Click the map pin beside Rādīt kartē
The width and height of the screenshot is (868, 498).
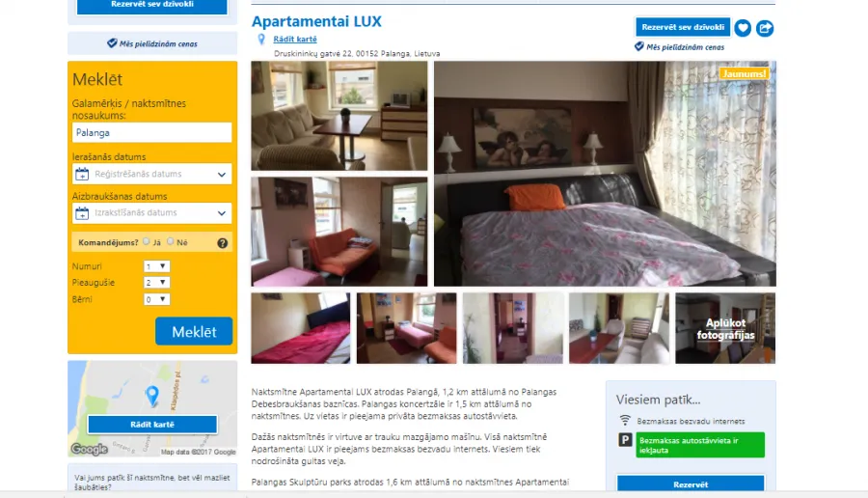(261, 40)
